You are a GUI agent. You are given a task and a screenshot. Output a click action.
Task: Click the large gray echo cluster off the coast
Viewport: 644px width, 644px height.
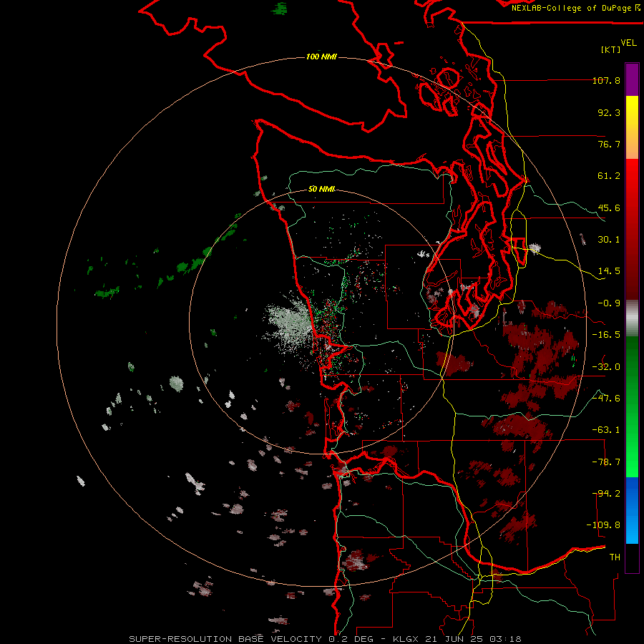pyautogui.click(x=288, y=323)
